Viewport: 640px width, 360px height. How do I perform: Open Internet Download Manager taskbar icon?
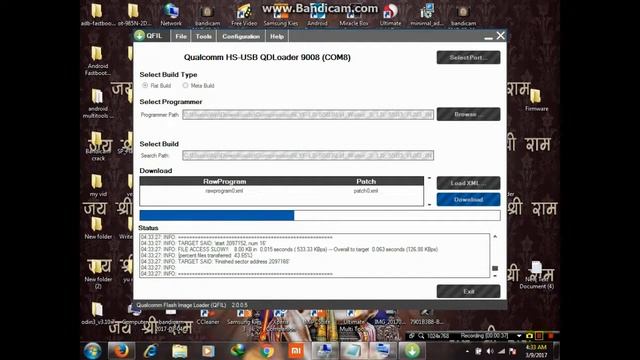(x=238, y=351)
